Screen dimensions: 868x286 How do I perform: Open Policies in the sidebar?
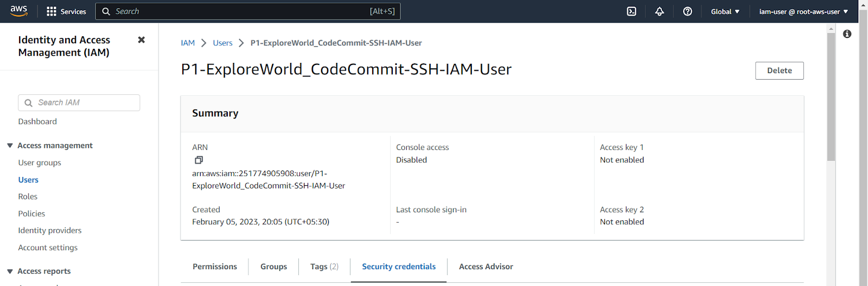pos(31,213)
